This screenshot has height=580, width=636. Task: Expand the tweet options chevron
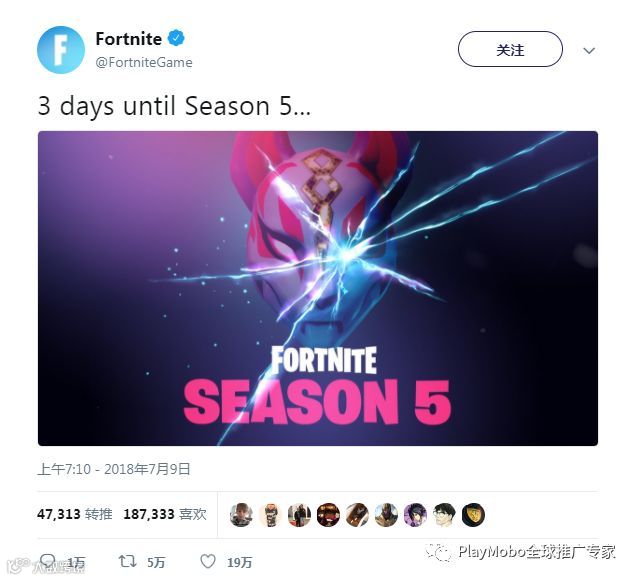pyautogui.click(x=589, y=50)
